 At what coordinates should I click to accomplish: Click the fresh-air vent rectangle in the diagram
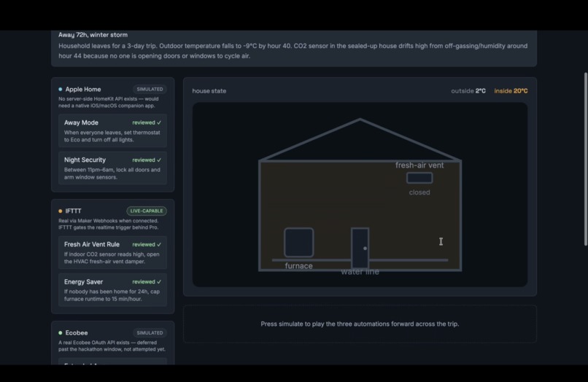(x=419, y=178)
